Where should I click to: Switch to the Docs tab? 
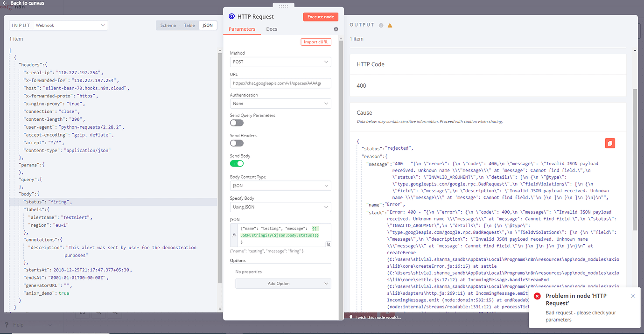[272, 29]
